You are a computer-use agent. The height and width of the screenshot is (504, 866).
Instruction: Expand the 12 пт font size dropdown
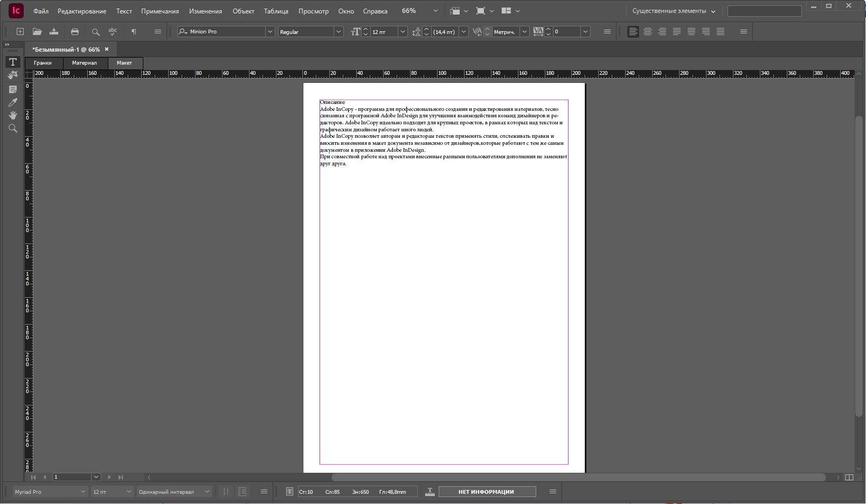pyautogui.click(x=403, y=32)
